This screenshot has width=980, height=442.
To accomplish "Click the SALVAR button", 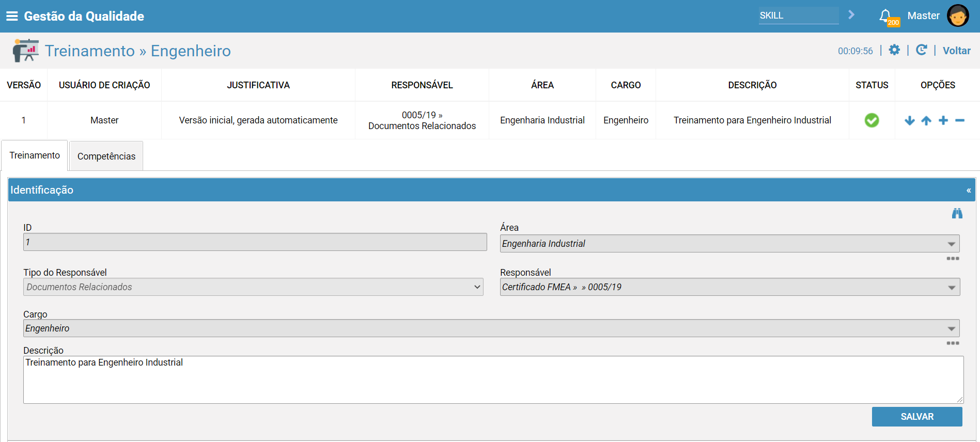I will point(917,417).
